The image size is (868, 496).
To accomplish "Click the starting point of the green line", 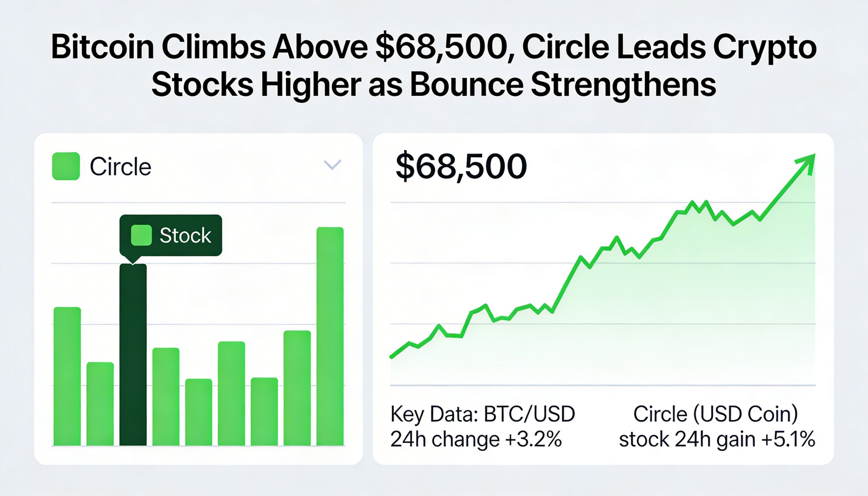I will click(392, 357).
